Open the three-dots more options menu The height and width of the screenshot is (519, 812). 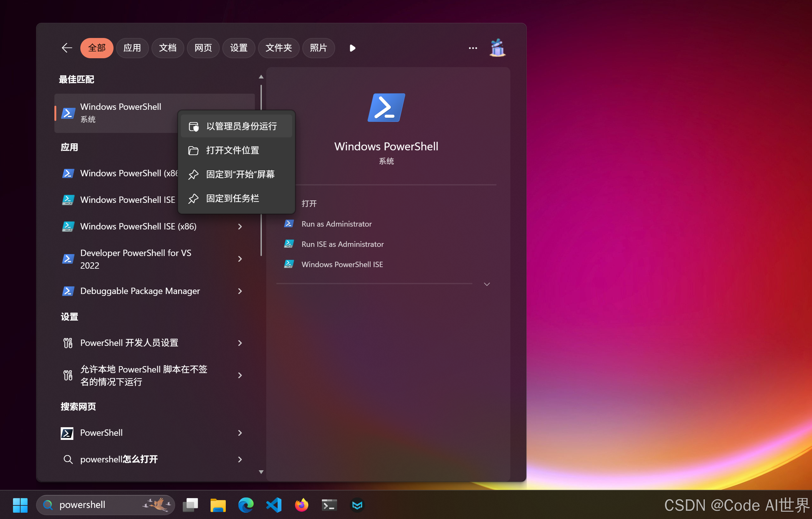point(473,48)
